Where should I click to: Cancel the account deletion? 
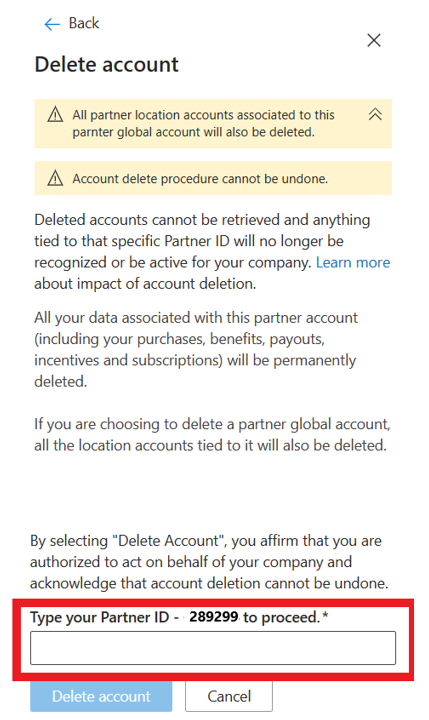tap(229, 696)
